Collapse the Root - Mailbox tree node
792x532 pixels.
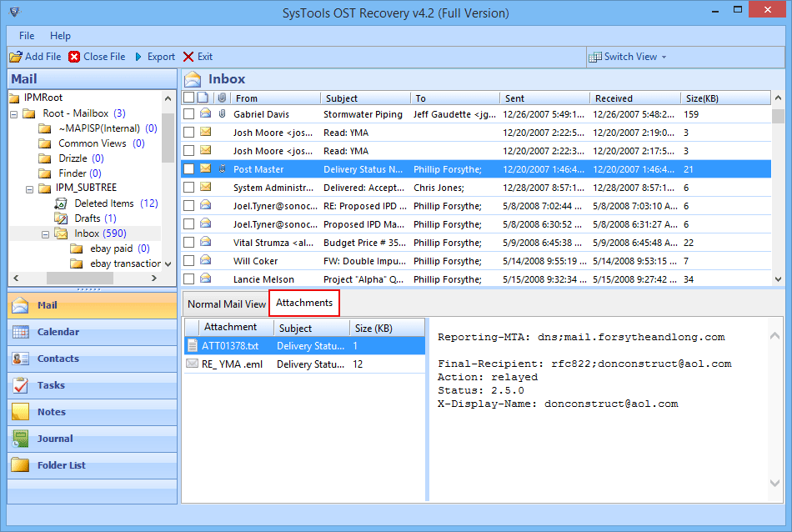(x=14, y=114)
